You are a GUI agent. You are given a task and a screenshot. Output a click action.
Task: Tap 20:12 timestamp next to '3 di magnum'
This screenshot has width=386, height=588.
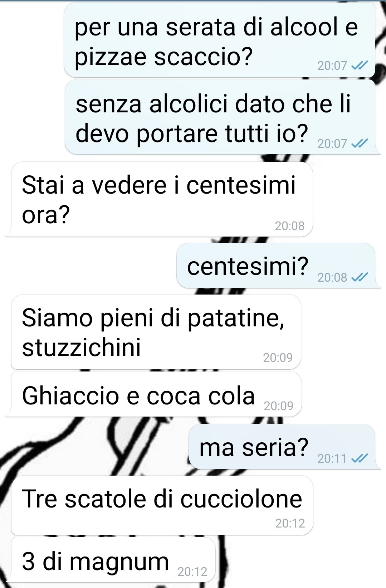coord(192,572)
